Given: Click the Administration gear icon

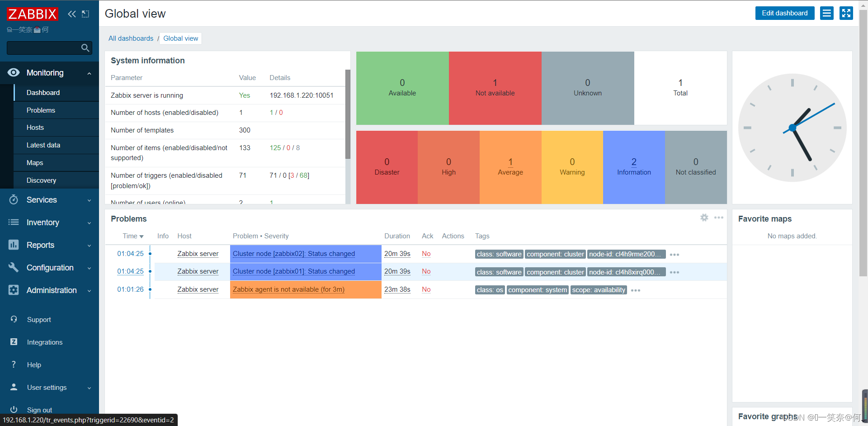Looking at the screenshot, I should pyautogui.click(x=14, y=290).
